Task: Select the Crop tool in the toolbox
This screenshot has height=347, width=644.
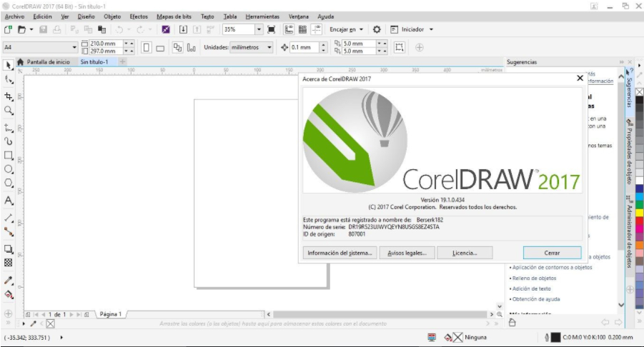Action: 8,96
